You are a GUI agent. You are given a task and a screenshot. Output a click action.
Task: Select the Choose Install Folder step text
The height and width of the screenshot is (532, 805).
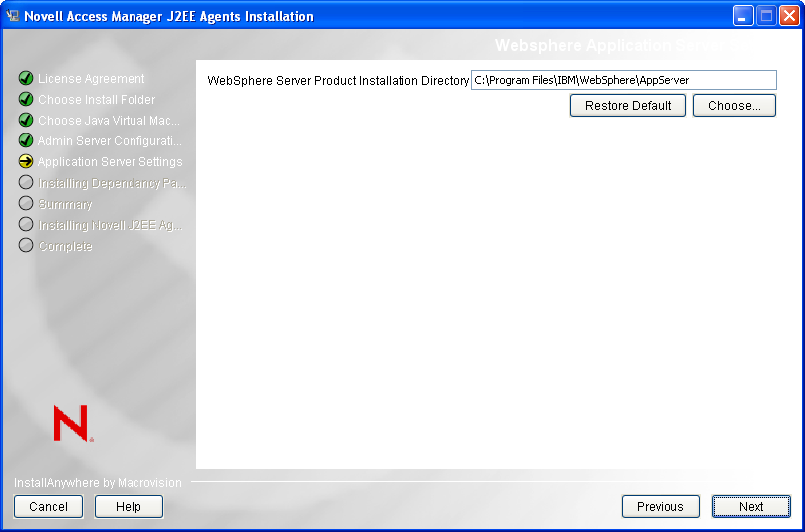point(97,100)
